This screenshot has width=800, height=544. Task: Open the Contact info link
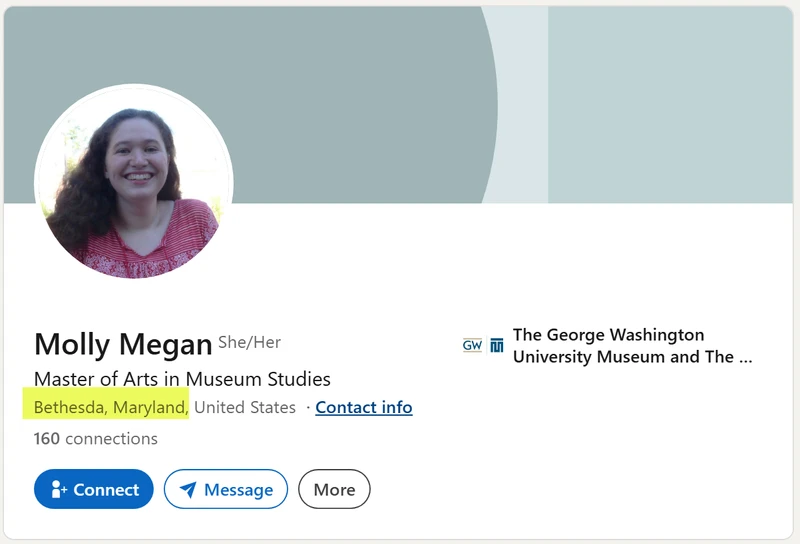[364, 407]
